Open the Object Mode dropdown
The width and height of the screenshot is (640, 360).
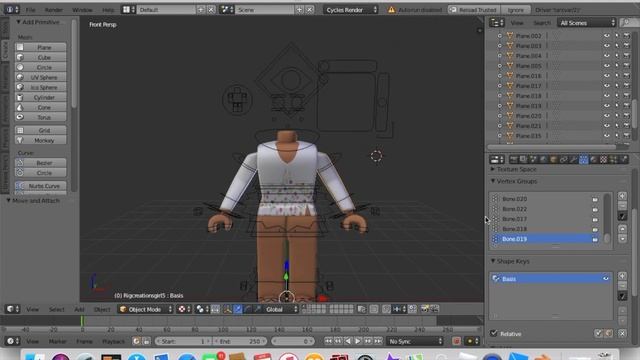[x=145, y=309]
